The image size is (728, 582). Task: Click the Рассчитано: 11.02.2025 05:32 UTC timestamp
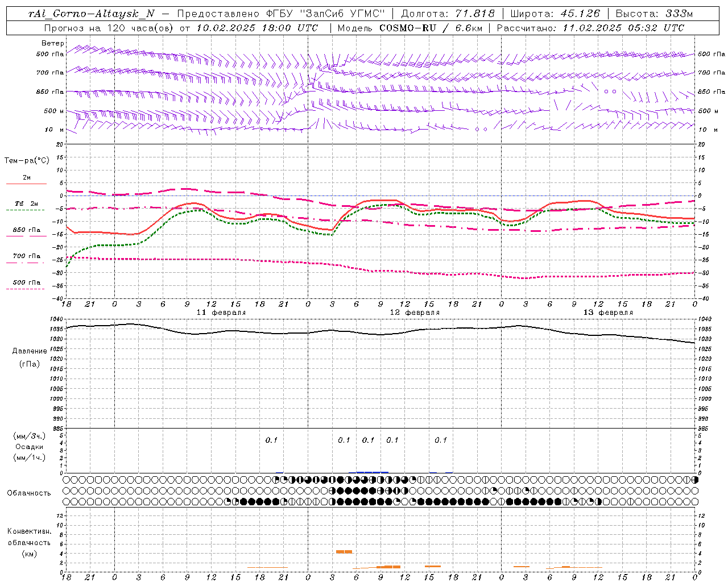click(x=590, y=28)
